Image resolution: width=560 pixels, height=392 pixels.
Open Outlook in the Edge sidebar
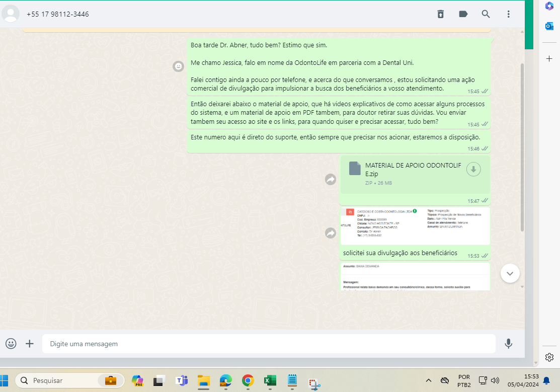click(x=549, y=26)
